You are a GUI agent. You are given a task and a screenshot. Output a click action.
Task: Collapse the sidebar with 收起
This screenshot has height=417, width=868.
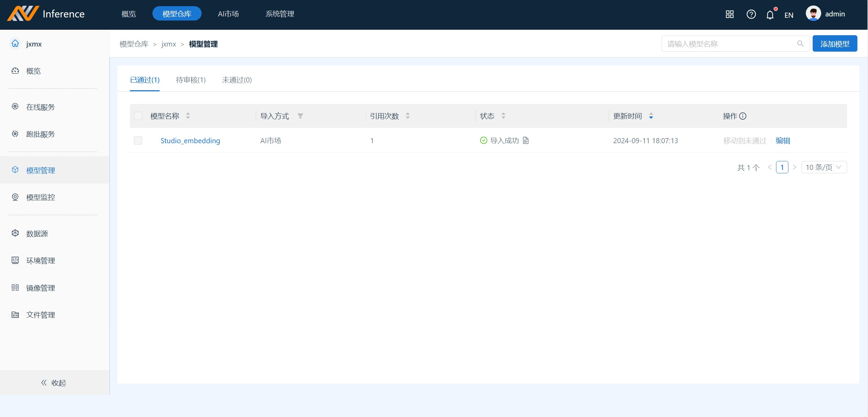[x=54, y=383]
